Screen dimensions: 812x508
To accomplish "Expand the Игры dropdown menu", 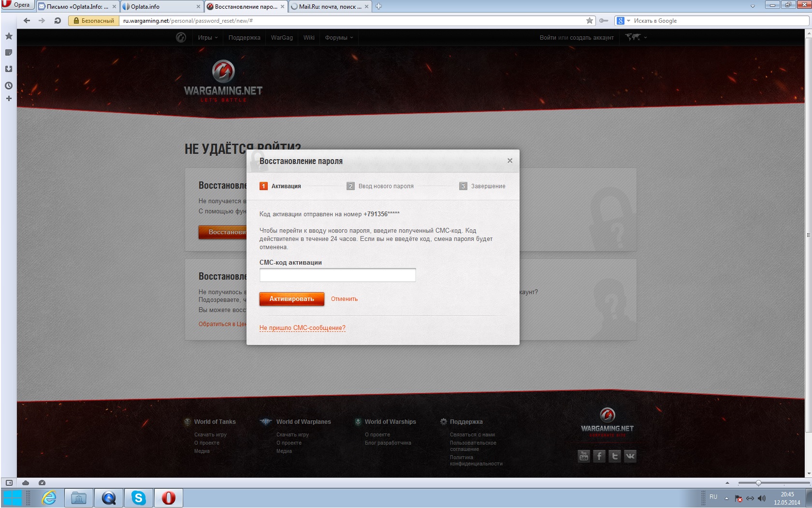I will click(x=208, y=37).
